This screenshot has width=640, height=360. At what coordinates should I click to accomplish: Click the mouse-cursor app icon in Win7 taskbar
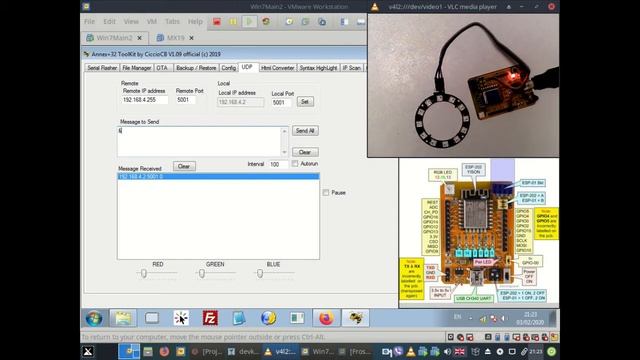click(x=181, y=318)
